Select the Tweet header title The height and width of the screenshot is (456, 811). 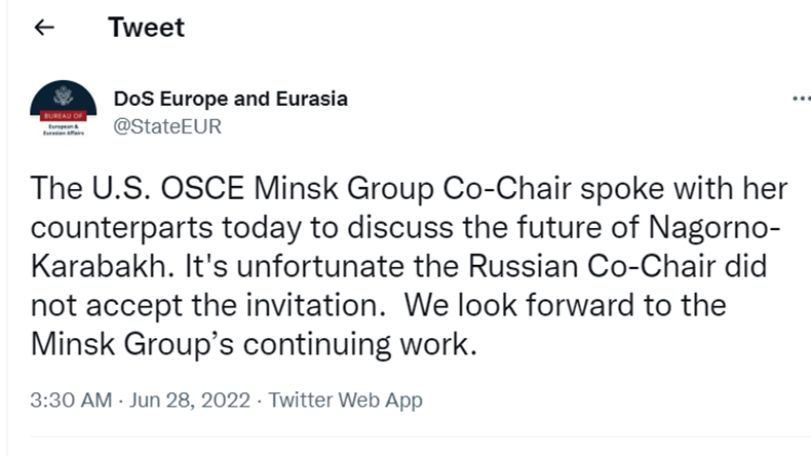(146, 27)
